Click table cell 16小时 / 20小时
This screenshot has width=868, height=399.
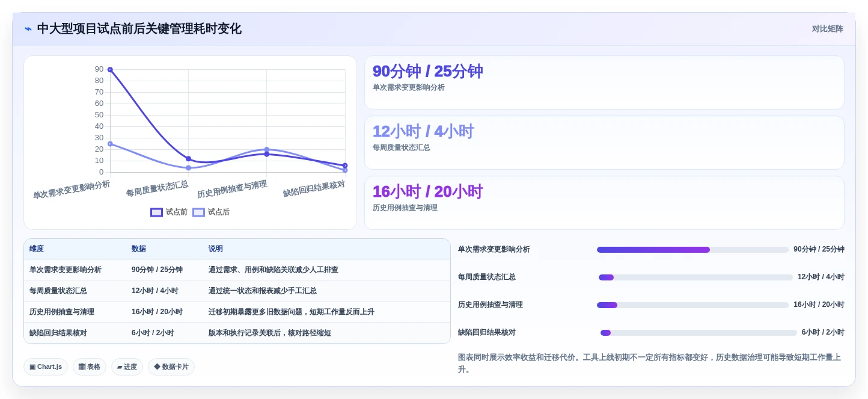click(157, 312)
